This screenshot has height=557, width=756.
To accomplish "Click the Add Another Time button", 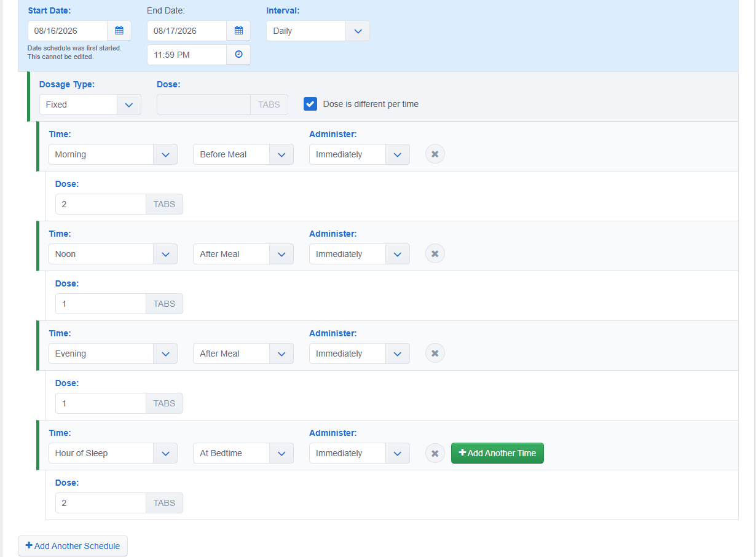I will click(x=497, y=453).
